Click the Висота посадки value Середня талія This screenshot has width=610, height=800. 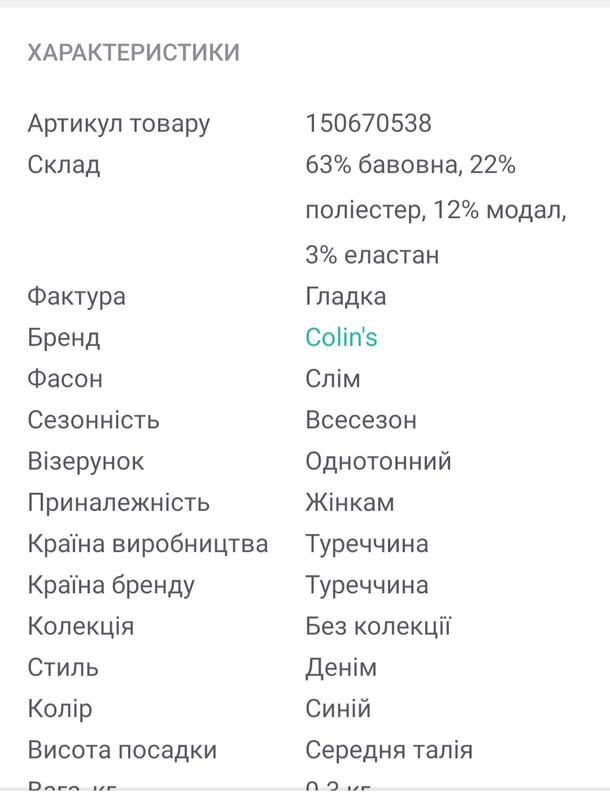click(389, 751)
